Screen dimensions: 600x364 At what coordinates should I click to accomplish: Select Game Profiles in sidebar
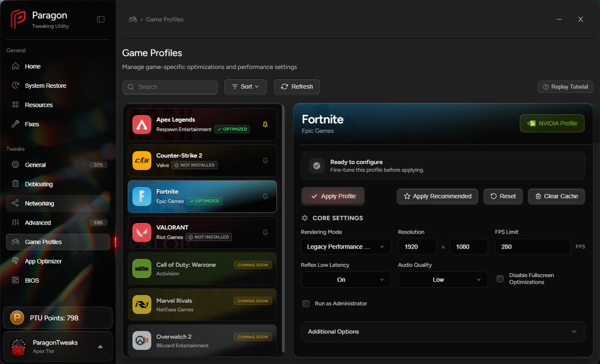pos(58,242)
